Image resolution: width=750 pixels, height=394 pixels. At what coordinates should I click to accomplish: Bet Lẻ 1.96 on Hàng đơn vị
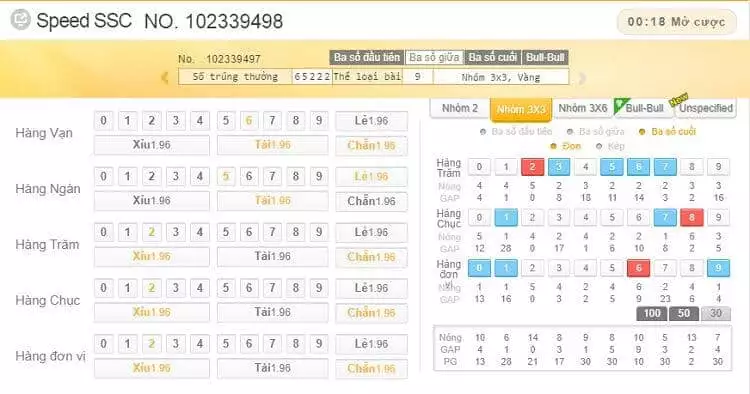coord(371,344)
